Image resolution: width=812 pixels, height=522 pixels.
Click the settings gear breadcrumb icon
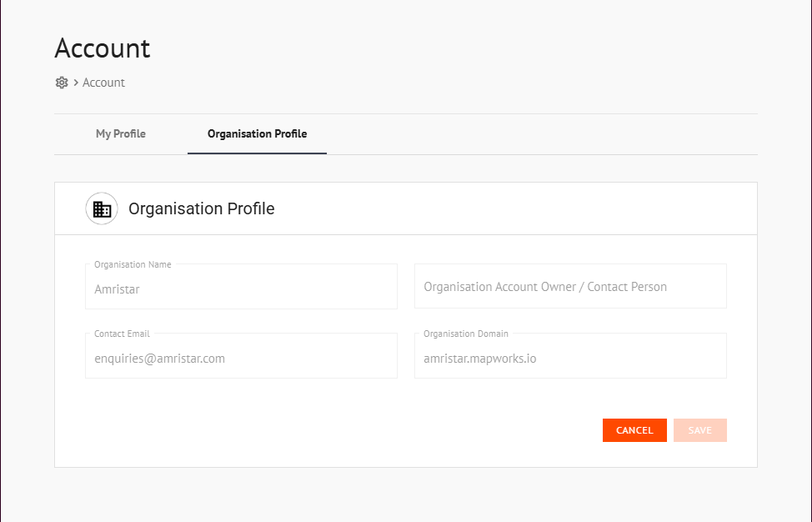tap(62, 83)
